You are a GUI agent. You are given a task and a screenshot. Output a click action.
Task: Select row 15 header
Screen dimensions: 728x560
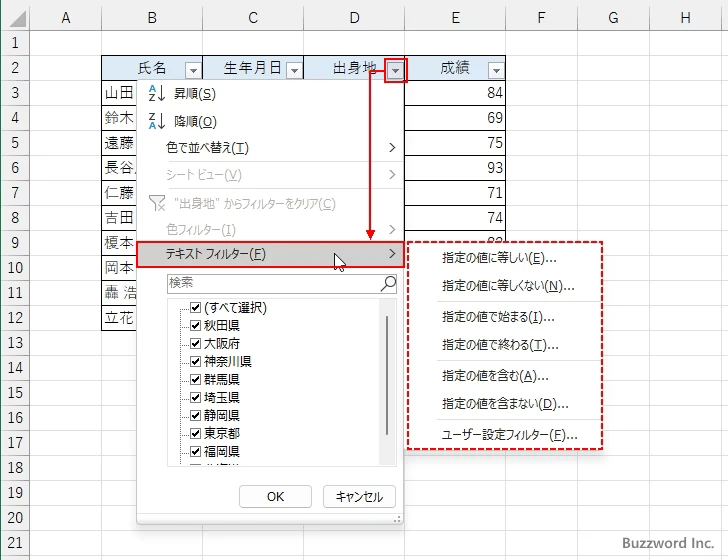15,393
